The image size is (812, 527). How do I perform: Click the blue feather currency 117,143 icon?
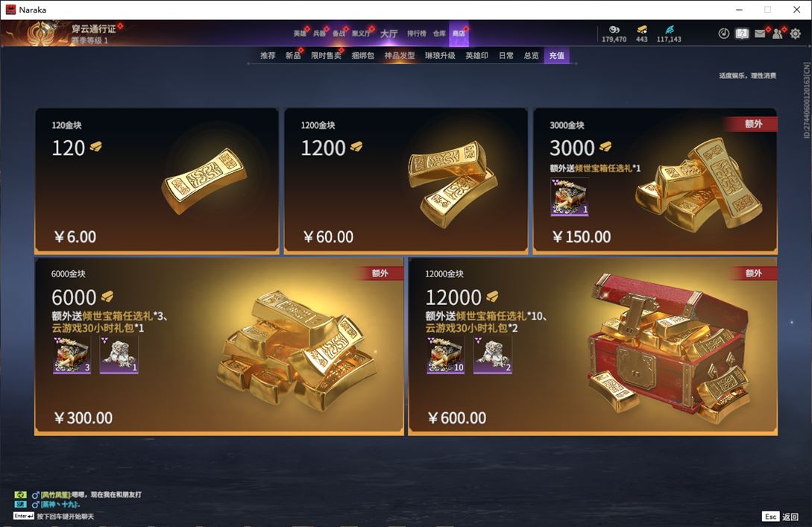[x=669, y=30]
